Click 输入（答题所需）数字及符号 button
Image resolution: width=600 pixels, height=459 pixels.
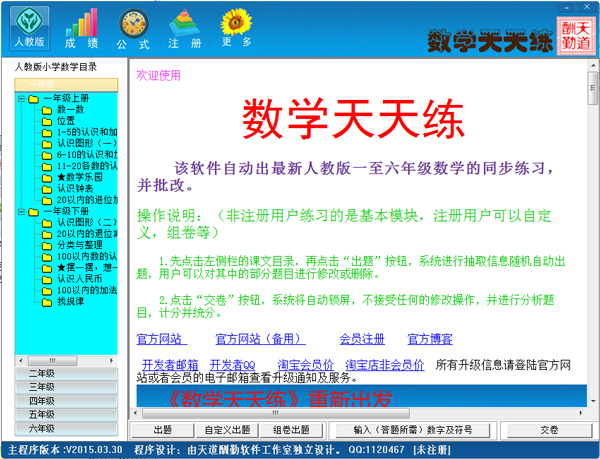(x=412, y=430)
